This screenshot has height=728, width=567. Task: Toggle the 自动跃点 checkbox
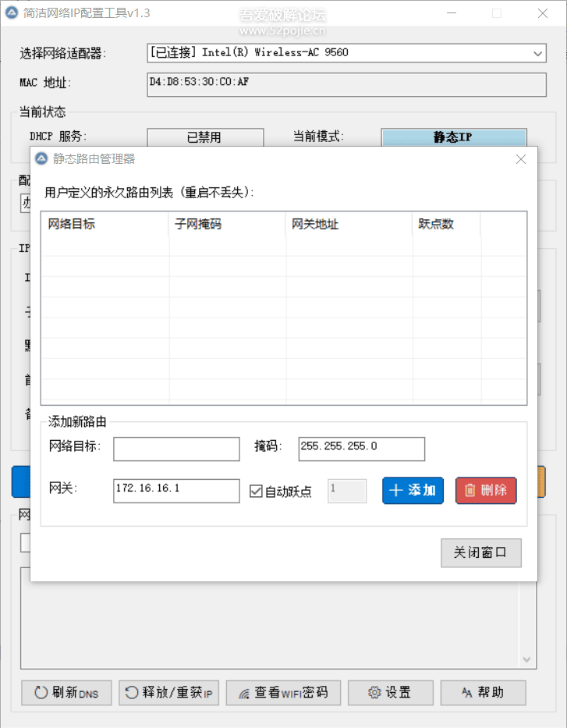(256, 492)
